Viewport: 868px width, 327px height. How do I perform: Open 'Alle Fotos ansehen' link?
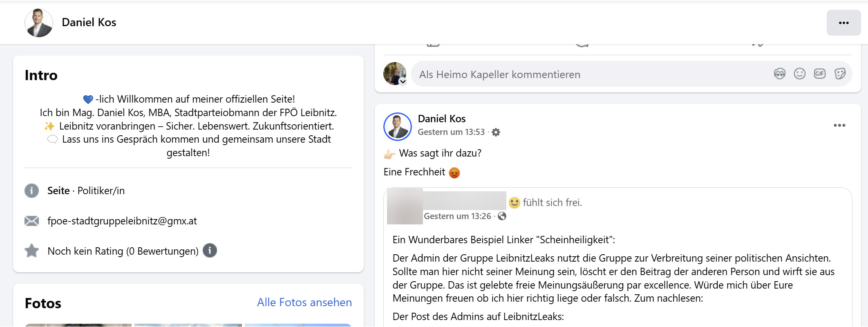coord(304,302)
